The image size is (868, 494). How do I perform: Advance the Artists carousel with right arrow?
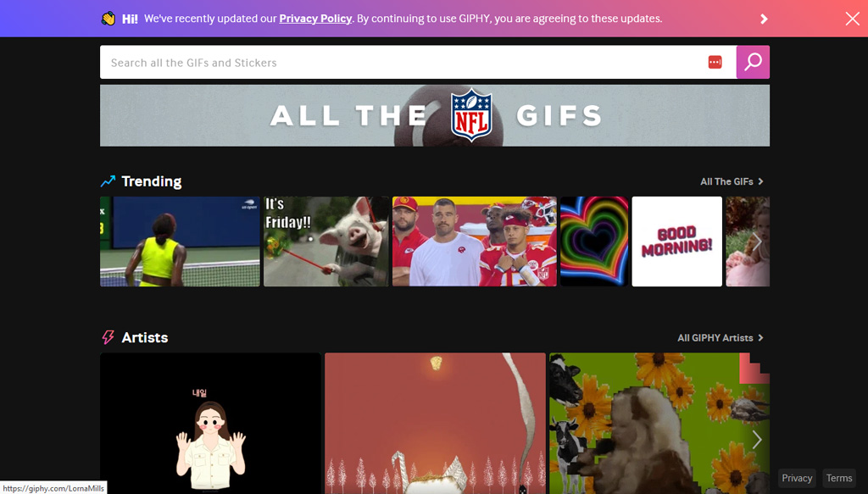(757, 440)
